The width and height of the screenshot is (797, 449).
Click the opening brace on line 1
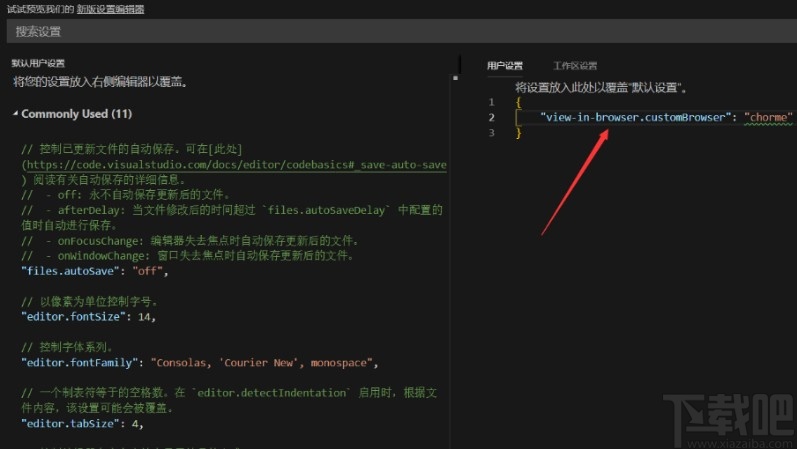click(x=518, y=102)
